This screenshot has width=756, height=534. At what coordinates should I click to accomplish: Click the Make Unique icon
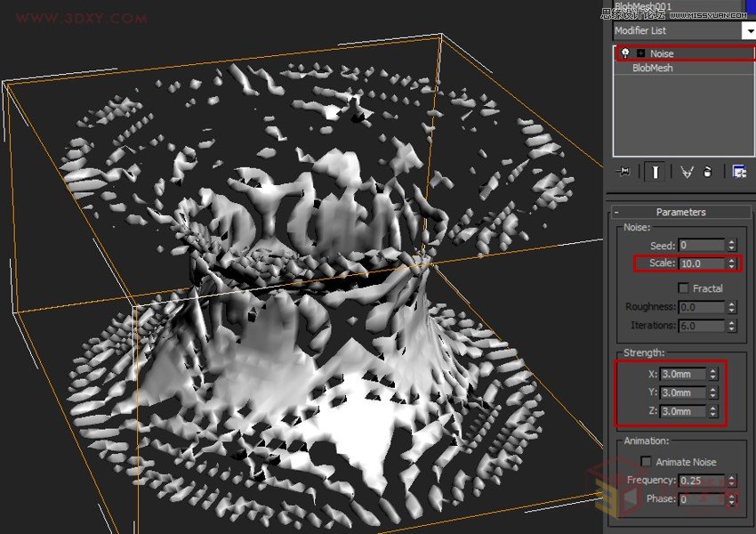686,172
